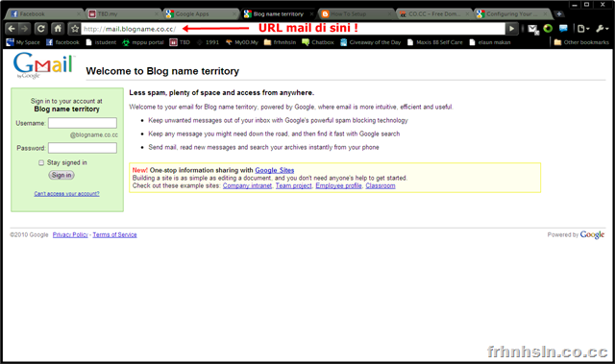615x364 pixels.
Task: Open the page menu dropdown icon
Action: [x=583, y=28]
